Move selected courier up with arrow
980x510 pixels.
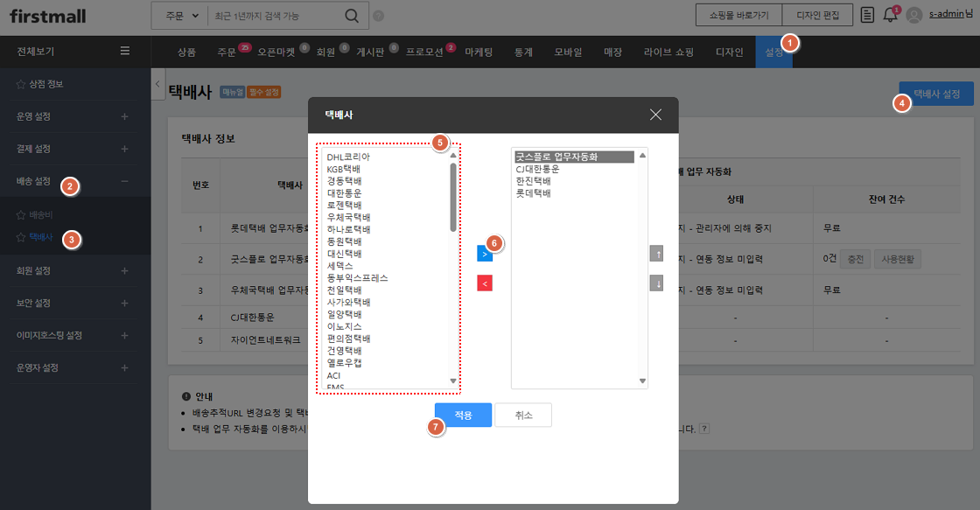pyautogui.click(x=656, y=254)
